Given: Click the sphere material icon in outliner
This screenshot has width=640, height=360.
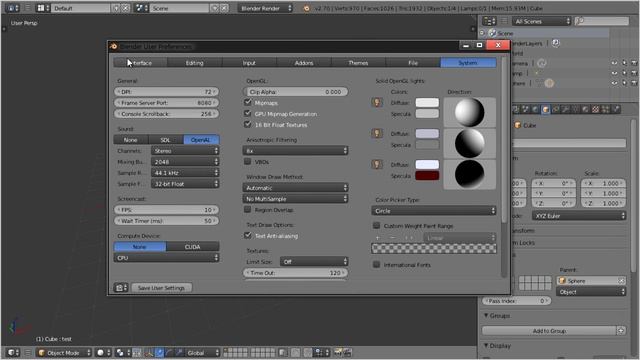Looking at the screenshot, I should pos(549,83).
